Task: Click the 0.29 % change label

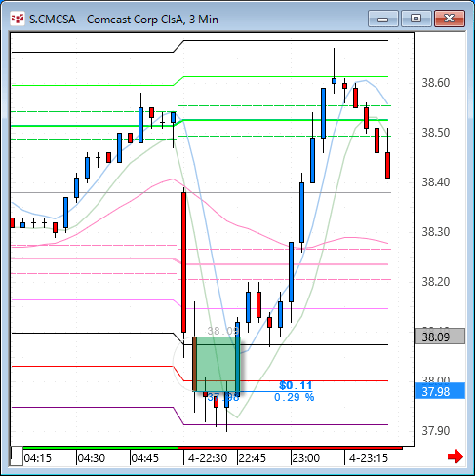Action: click(295, 397)
